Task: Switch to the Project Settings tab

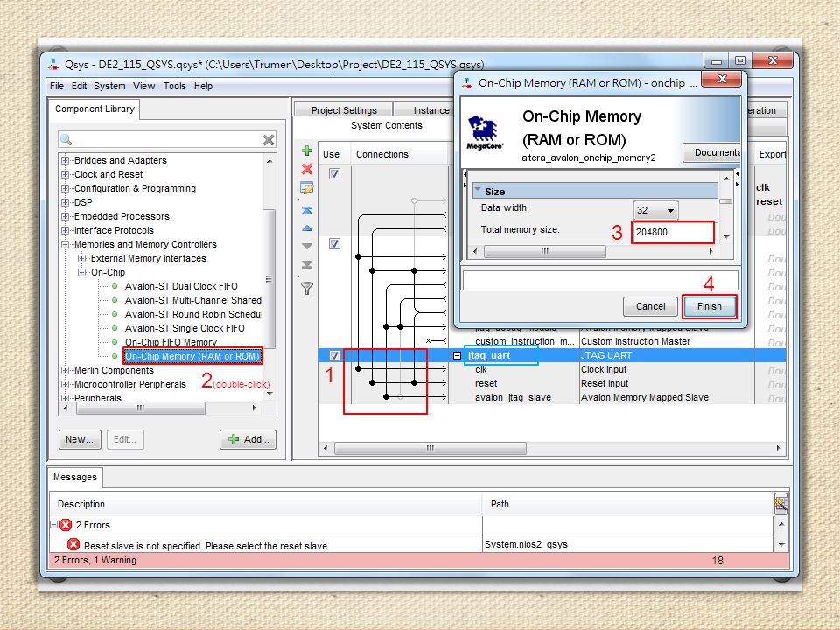Action: click(343, 110)
